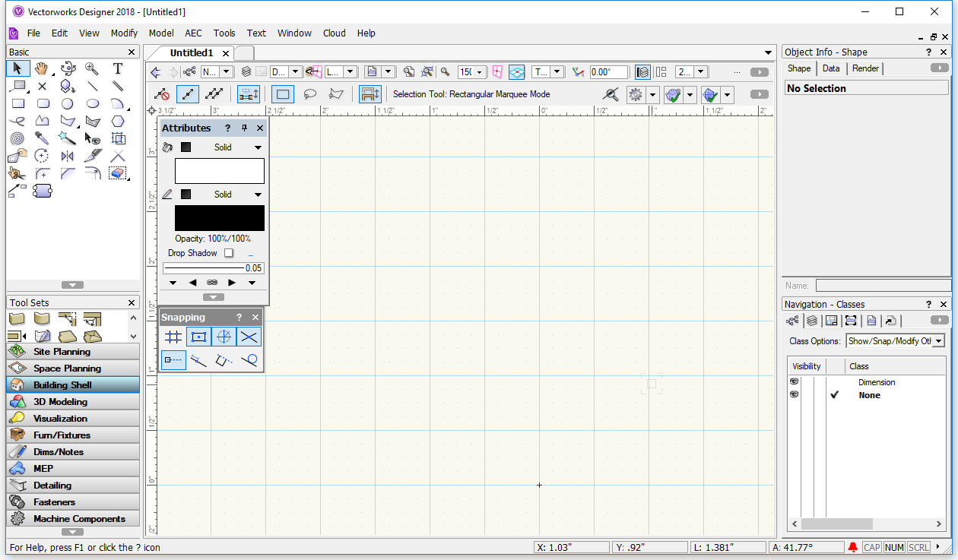Image resolution: width=958 pixels, height=560 pixels.
Task: Activate the Pan tool
Action: [x=42, y=68]
